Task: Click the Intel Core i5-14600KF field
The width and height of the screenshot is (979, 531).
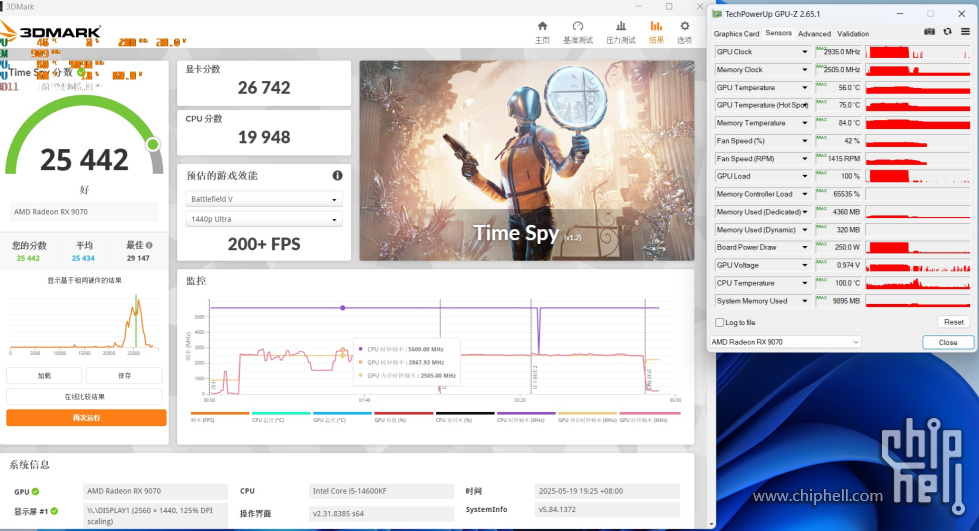Action: coord(381,491)
